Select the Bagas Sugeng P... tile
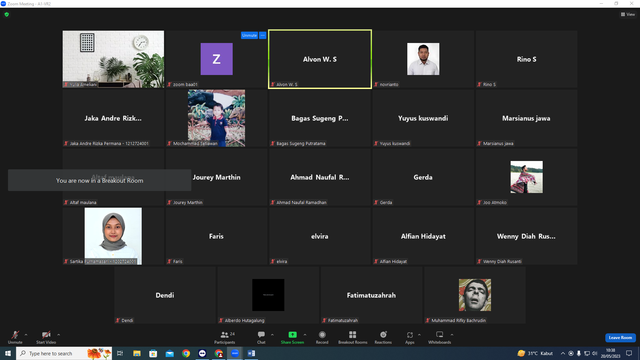Viewport: 640px width, 360px height. pos(320,118)
